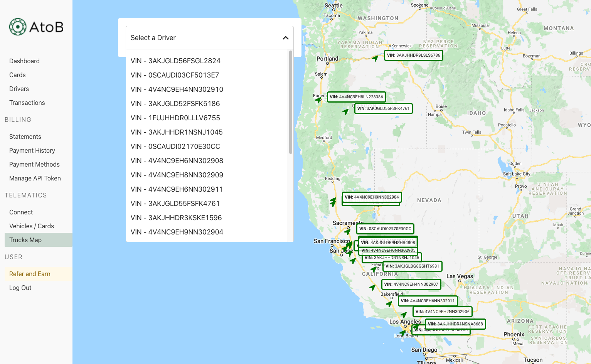Click truck arrow marker near Eugene

tap(318, 100)
